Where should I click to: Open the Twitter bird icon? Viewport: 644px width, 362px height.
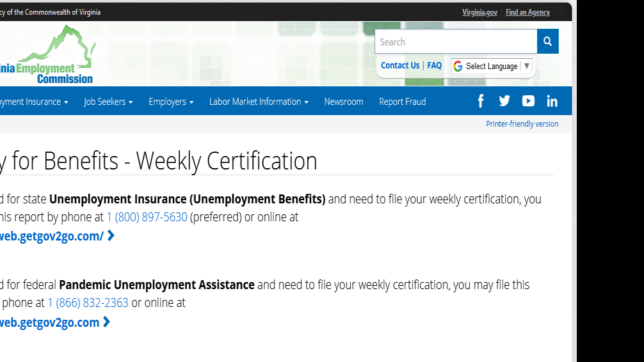[x=504, y=101]
